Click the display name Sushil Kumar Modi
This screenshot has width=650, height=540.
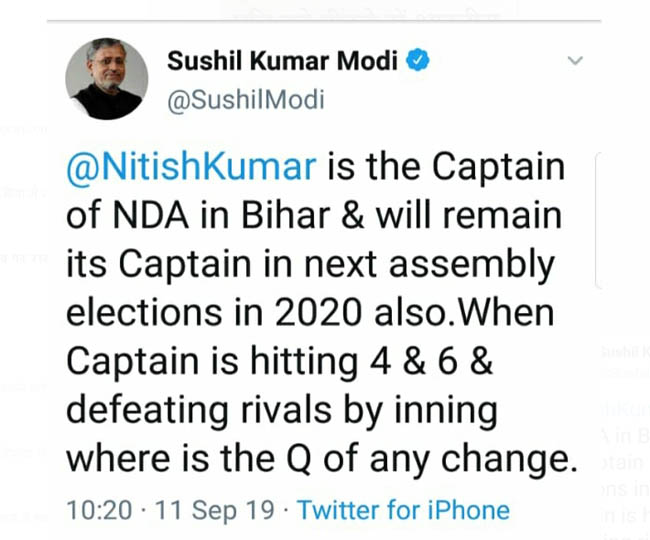[282, 61]
